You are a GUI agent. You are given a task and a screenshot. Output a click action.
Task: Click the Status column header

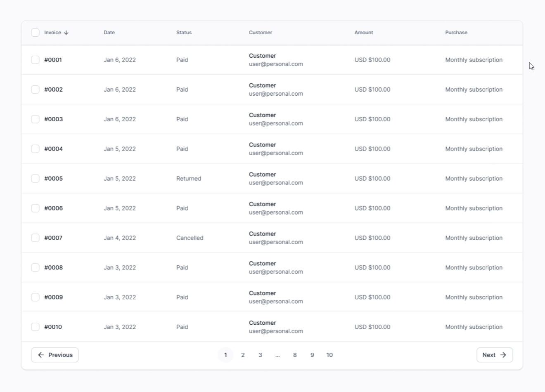coord(184,33)
